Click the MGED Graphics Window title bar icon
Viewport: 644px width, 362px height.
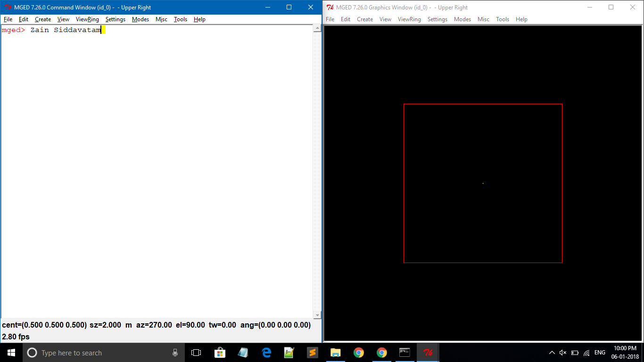[x=330, y=8]
